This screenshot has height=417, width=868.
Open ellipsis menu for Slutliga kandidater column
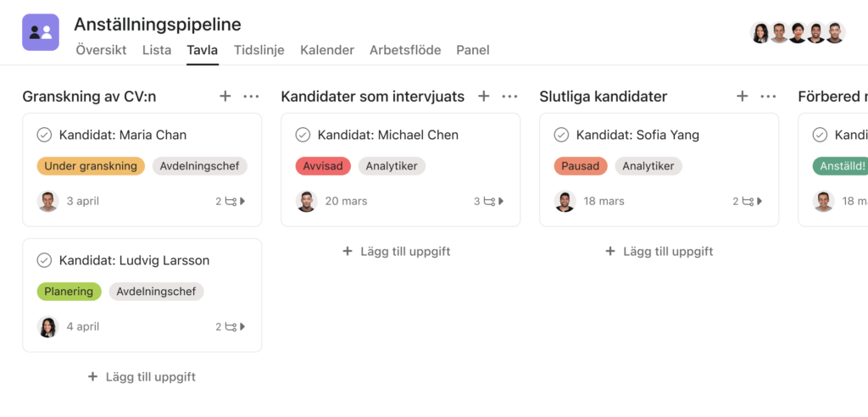click(768, 97)
